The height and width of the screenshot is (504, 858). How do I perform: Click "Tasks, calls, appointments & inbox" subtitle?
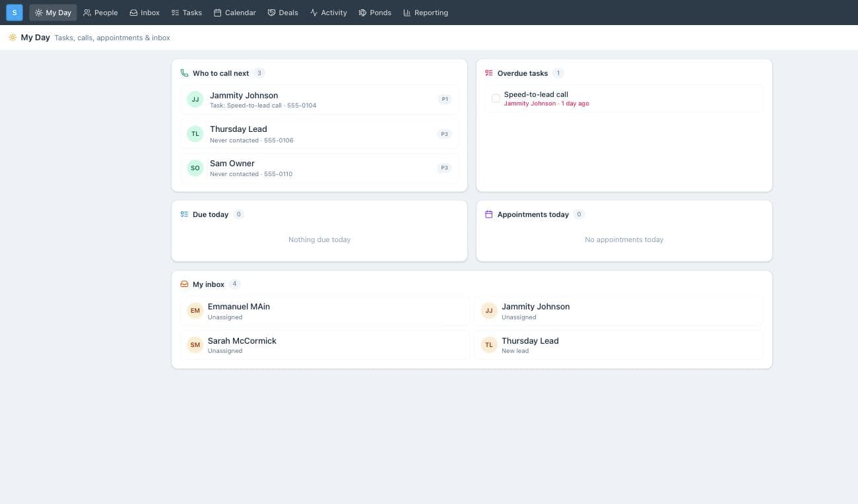pos(112,38)
